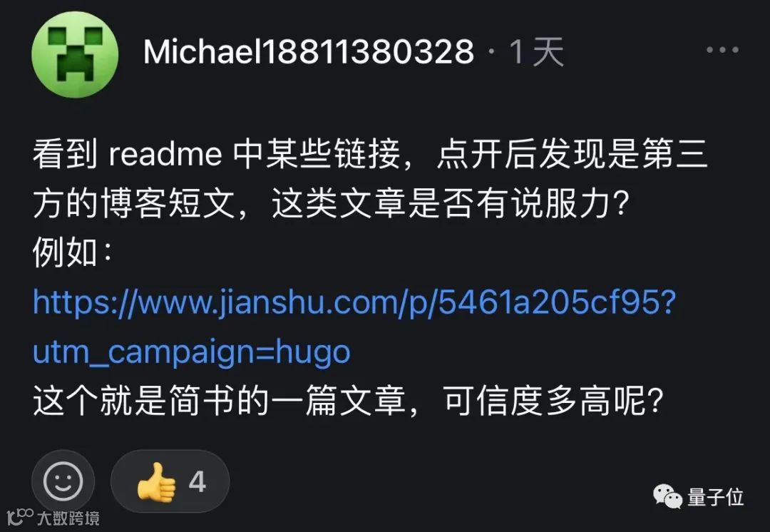Click the 大数跨境 watermark logo icon
Screen dimensions: 770x532
20,517
